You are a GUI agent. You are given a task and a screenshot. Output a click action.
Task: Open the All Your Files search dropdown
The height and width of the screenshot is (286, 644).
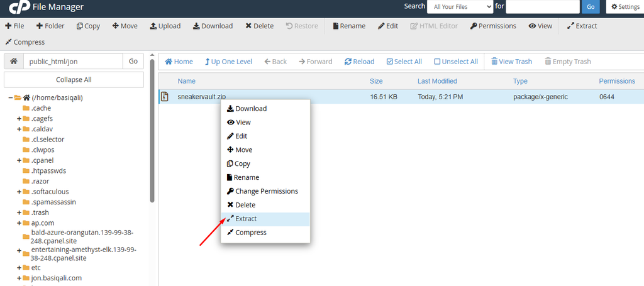(x=460, y=6)
